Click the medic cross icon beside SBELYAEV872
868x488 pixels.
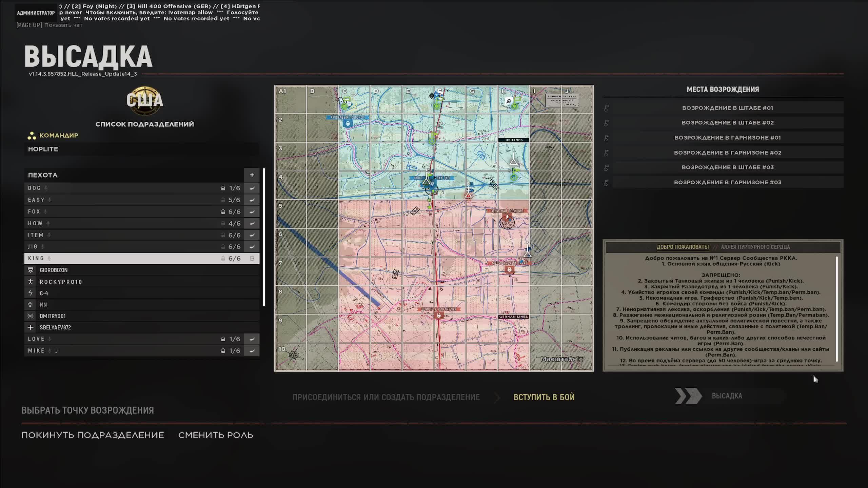pos(31,327)
